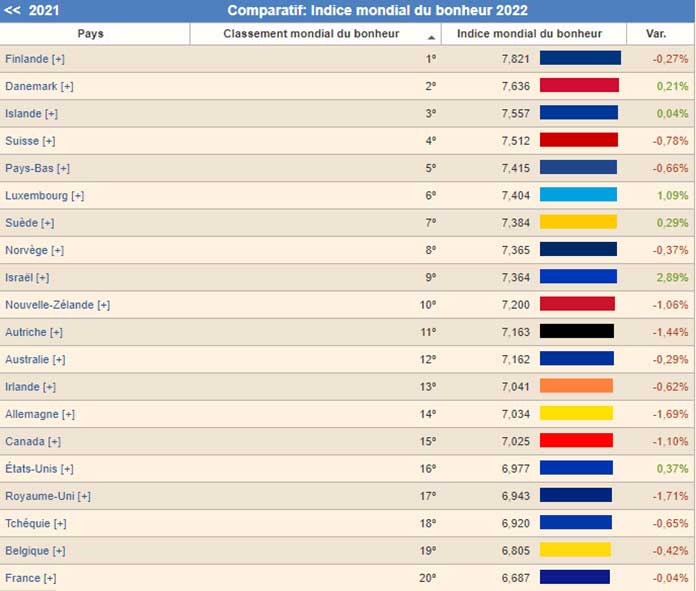Open the Finlande country link

coord(27,59)
